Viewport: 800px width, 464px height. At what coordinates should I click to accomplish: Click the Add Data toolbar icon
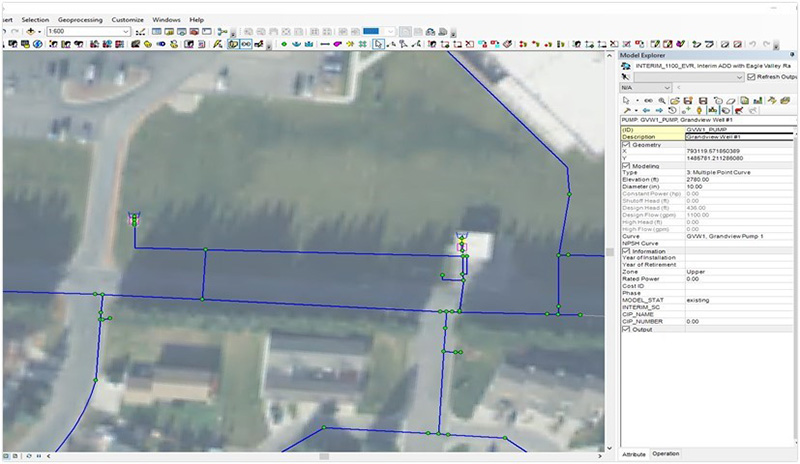click(31, 31)
